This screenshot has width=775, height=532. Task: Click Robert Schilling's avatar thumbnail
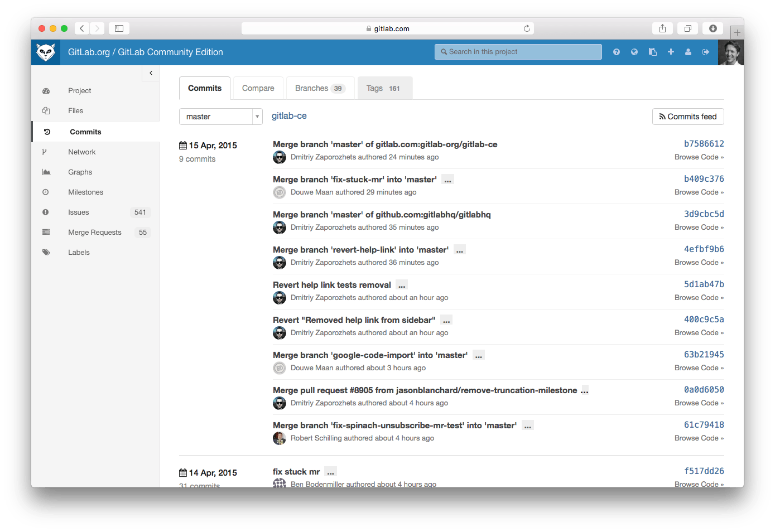point(280,438)
